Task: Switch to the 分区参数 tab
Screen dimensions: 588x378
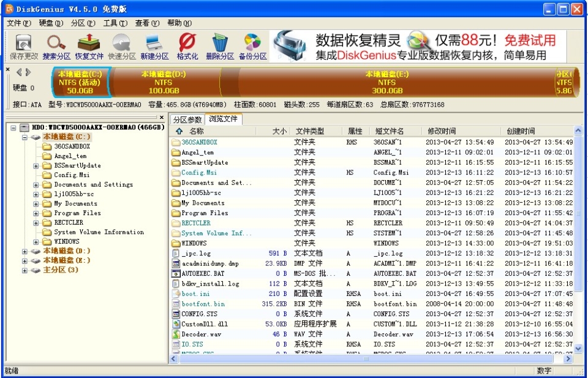Action: click(x=187, y=119)
